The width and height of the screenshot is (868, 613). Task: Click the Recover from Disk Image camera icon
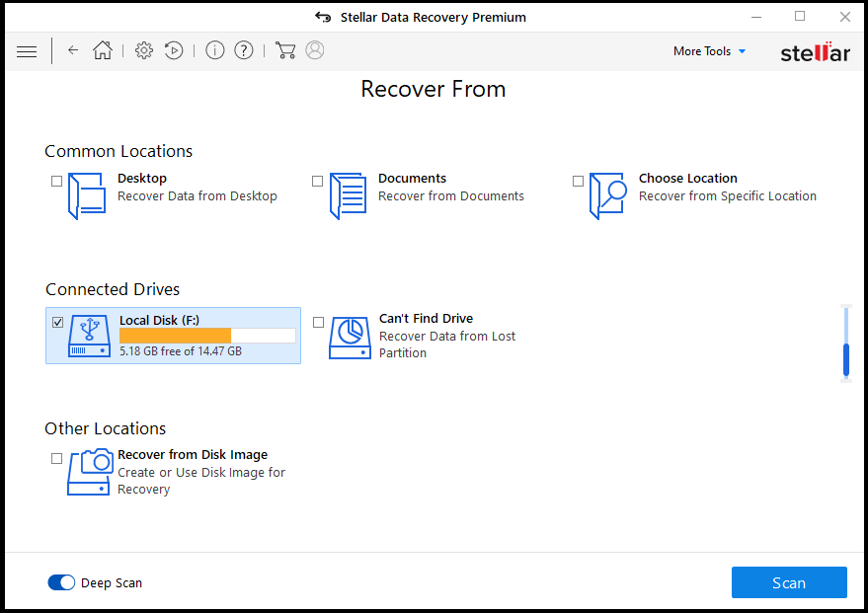coord(90,472)
